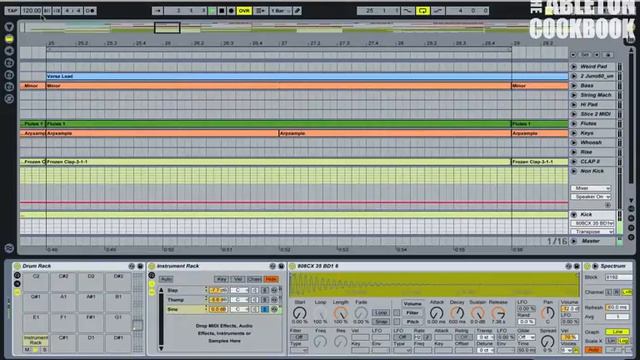Image resolution: width=640 pixels, height=360 pixels.
Task: Select the Arpsample clip starting at bar 27
Action: click(395, 133)
